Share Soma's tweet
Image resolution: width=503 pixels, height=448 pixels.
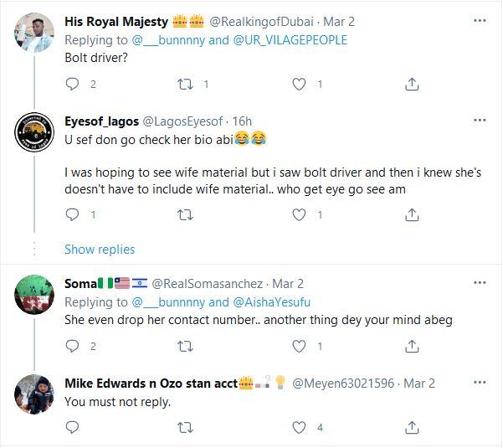click(412, 346)
